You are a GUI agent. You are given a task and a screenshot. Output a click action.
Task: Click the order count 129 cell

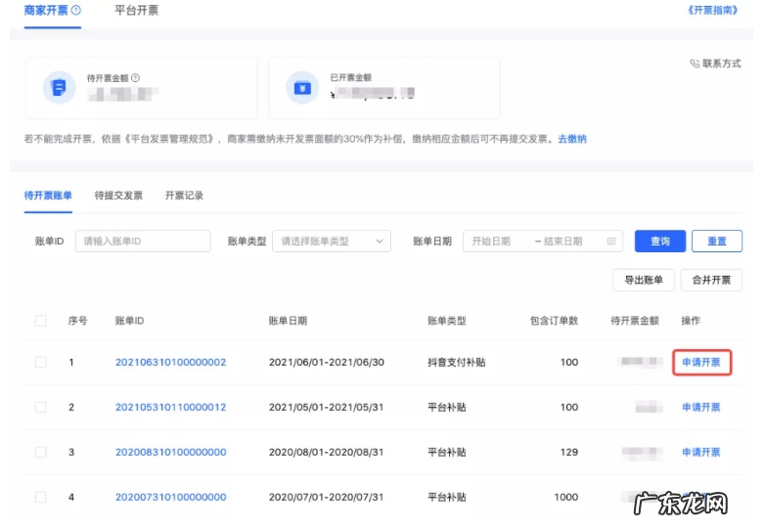click(569, 452)
